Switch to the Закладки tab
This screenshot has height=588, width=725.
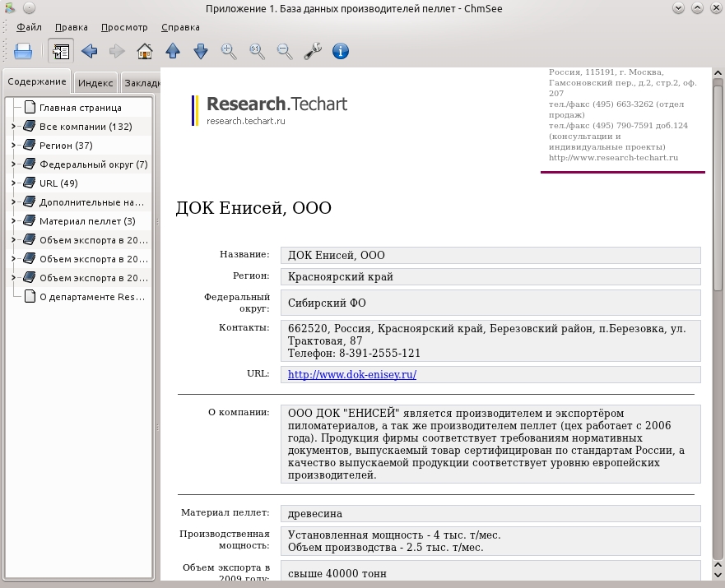coord(141,83)
